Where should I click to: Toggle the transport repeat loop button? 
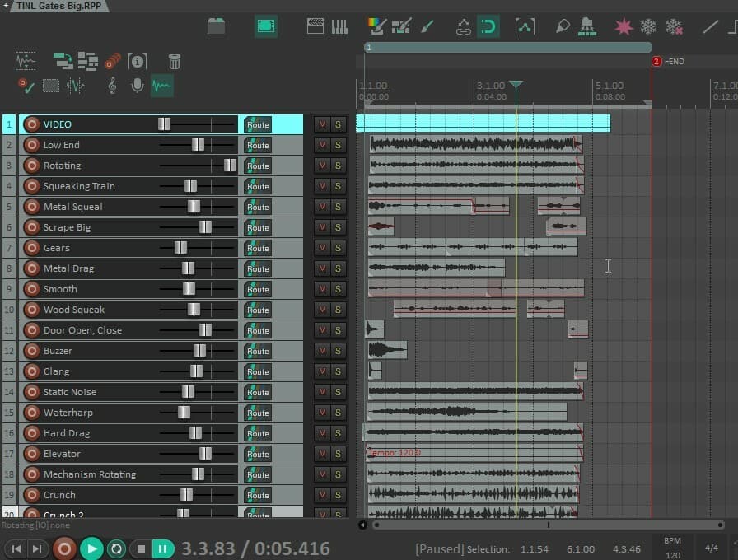tap(116, 548)
